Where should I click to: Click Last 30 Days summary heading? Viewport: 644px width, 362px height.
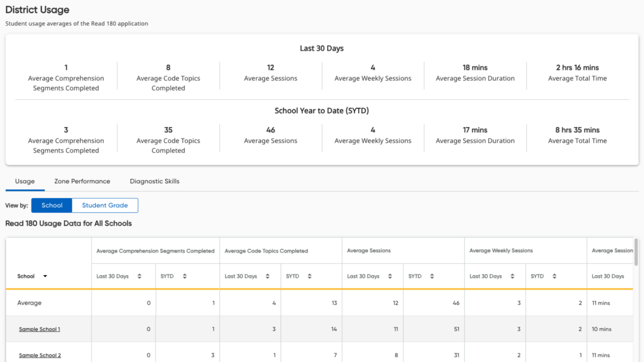pos(322,48)
